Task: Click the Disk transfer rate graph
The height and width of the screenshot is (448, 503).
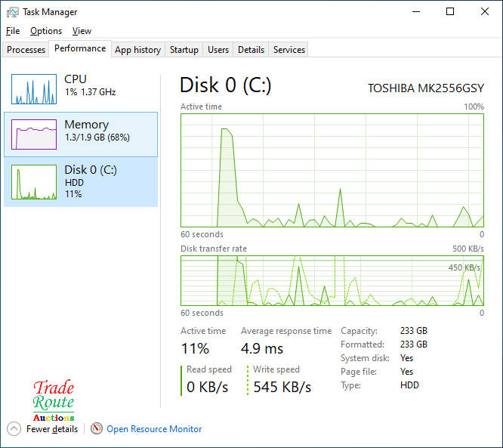Action: (x=332, y=280)
